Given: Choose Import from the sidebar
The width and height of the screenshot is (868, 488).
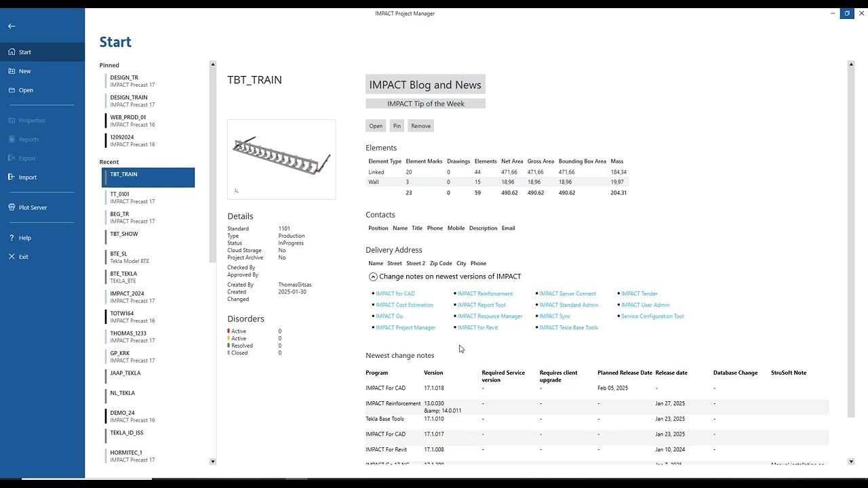Looking at the screenshot, I should (x=42, y=177).
